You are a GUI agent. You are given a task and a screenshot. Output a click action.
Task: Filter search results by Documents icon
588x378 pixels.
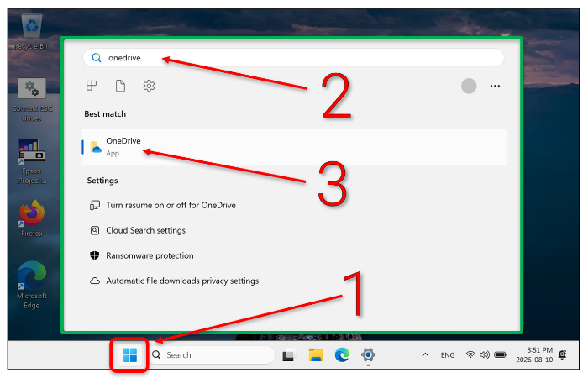click(x=120, y=86)
